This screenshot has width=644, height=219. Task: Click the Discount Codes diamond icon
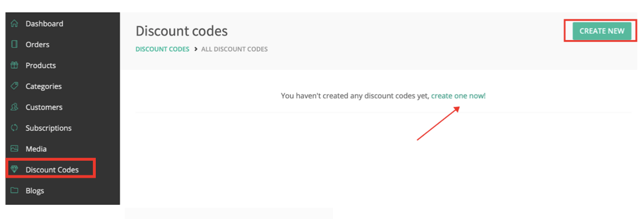(x=14, y=170)
